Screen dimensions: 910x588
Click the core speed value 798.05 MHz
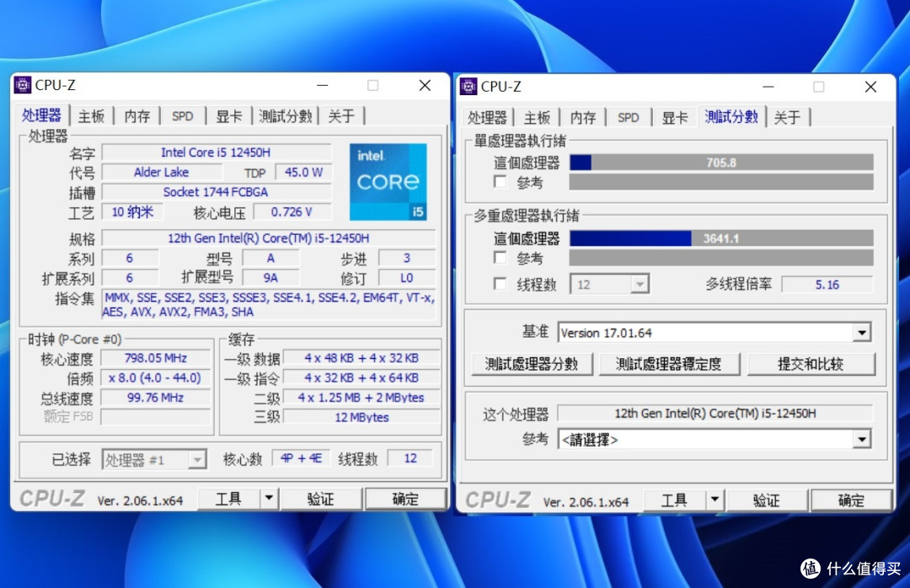coord(156,357)
